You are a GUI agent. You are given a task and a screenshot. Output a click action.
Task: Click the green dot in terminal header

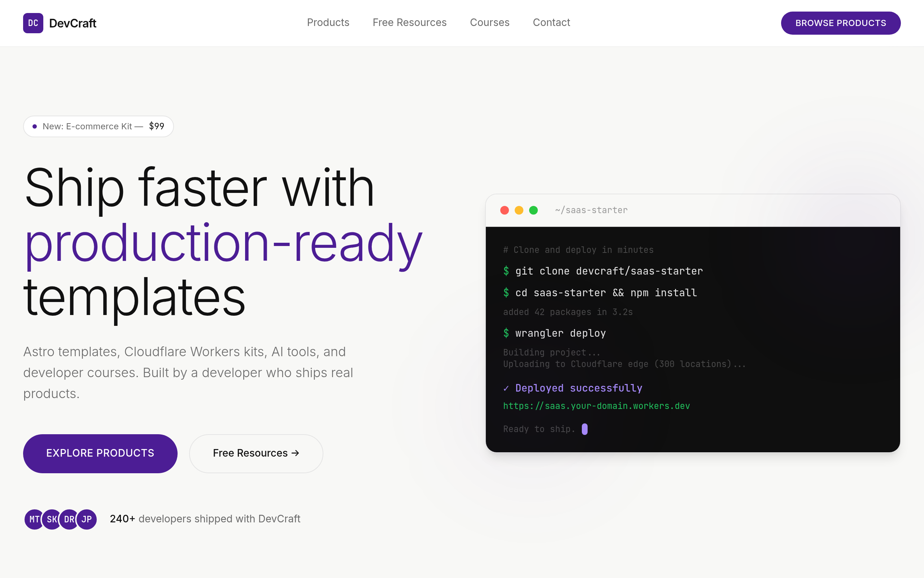click(533, 210)
